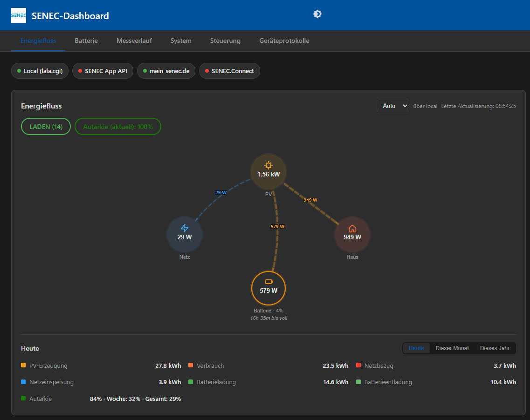Click the Batterieentladung green swatch
Image resolution: width=530 pixels, height=420 pixels.
pyautogui.click(x=358, y=382)
